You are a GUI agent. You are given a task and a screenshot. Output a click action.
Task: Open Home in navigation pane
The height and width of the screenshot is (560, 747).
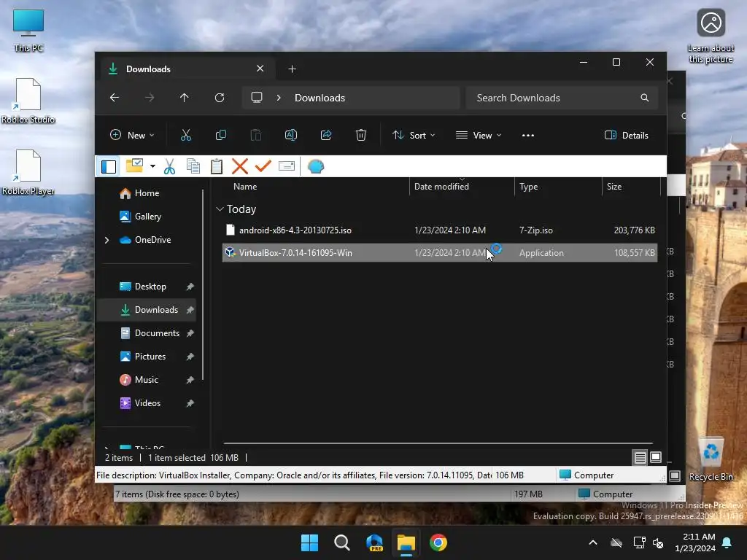(147, 193)
